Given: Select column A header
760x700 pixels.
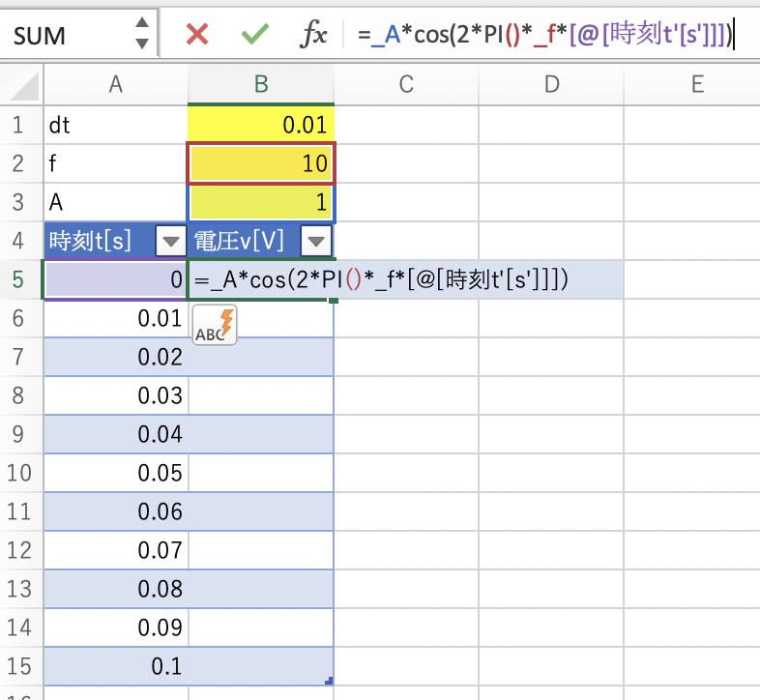Looking at the screenshot, I should click(x=116, y=84).
